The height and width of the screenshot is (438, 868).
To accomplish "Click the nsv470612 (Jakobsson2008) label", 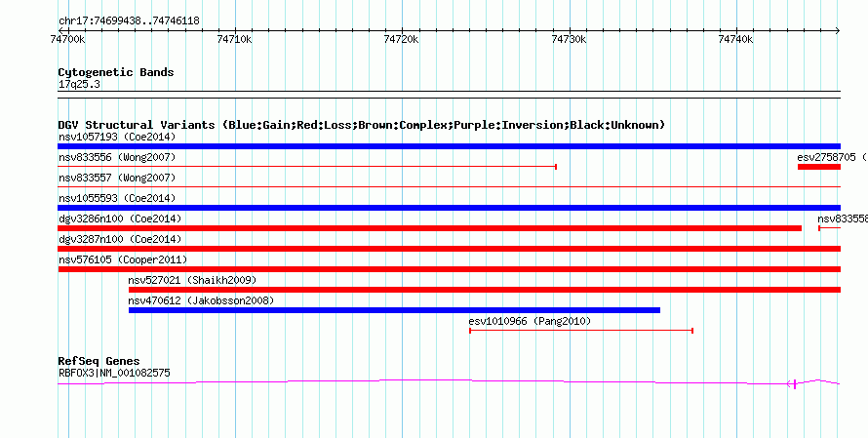I will pos(201,300).
